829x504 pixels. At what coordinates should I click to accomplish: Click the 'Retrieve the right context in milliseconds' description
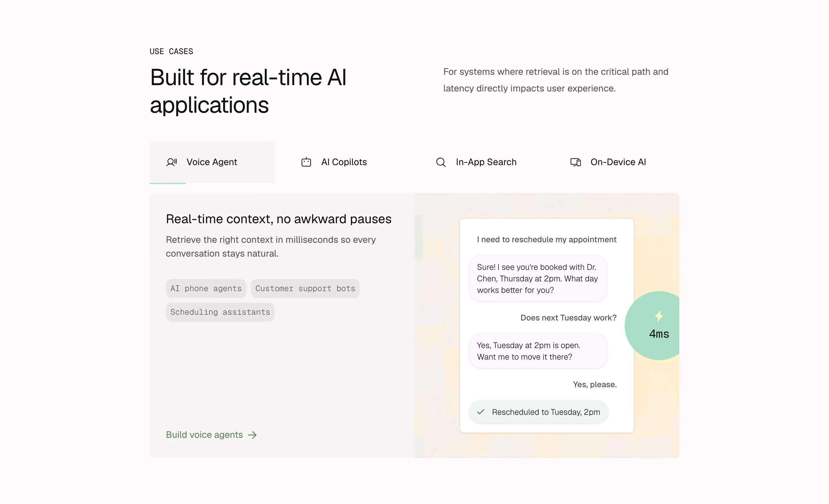[271, 247]
